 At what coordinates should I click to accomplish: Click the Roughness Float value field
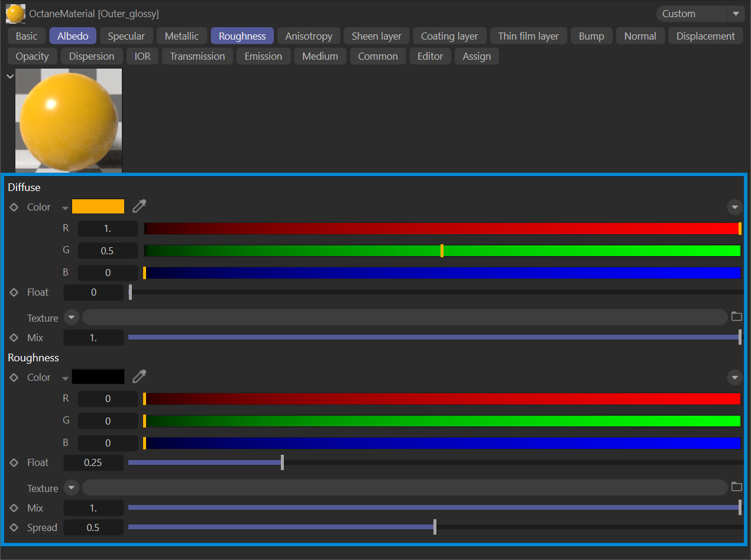click(93, 462)
